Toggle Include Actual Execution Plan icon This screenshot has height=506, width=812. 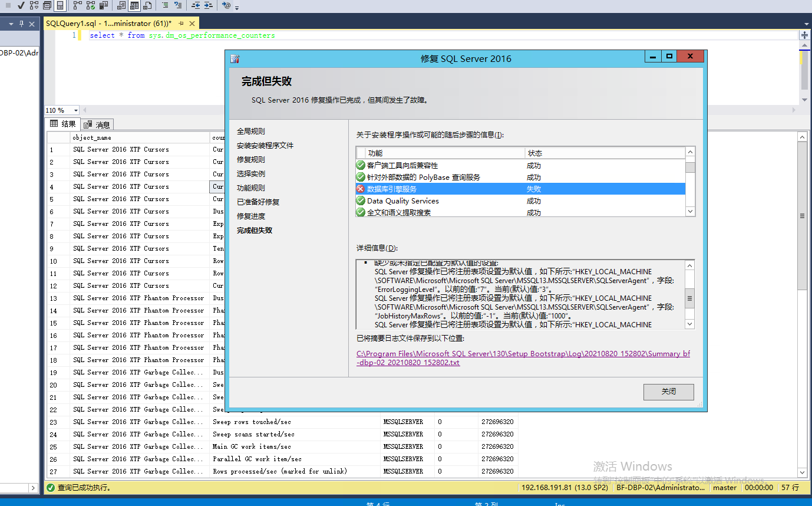click(x=78, y=5)
